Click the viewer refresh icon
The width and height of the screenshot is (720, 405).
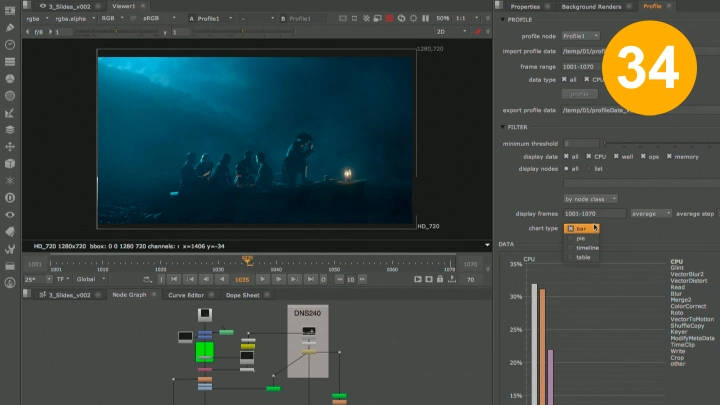pyautogui.click(x=401, y=18)
